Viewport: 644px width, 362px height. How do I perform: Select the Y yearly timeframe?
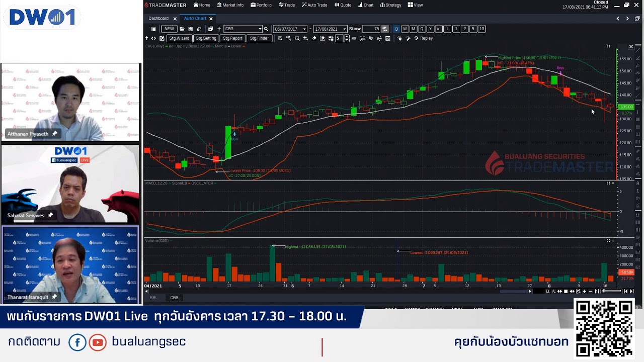tap(430, 29)
